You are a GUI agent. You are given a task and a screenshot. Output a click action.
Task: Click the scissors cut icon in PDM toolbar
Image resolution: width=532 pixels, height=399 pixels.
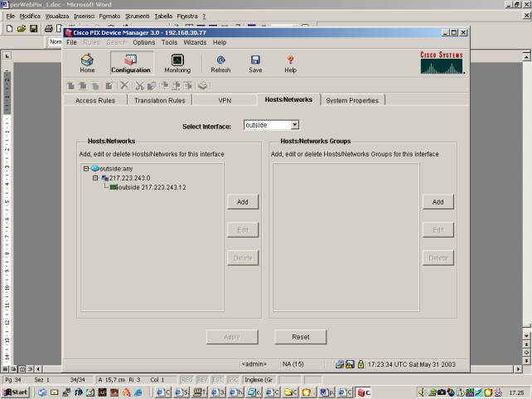tap(139, 86)
